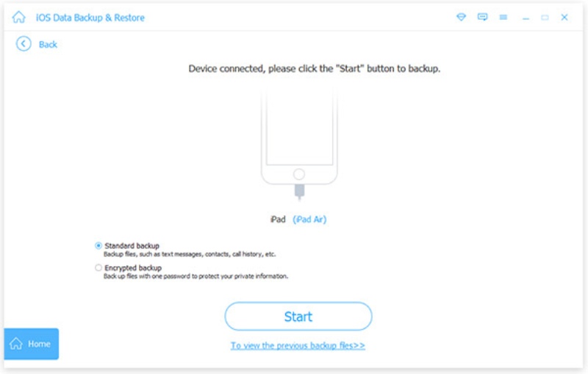Select the Encrypted backup radio button

coord(98,268)
